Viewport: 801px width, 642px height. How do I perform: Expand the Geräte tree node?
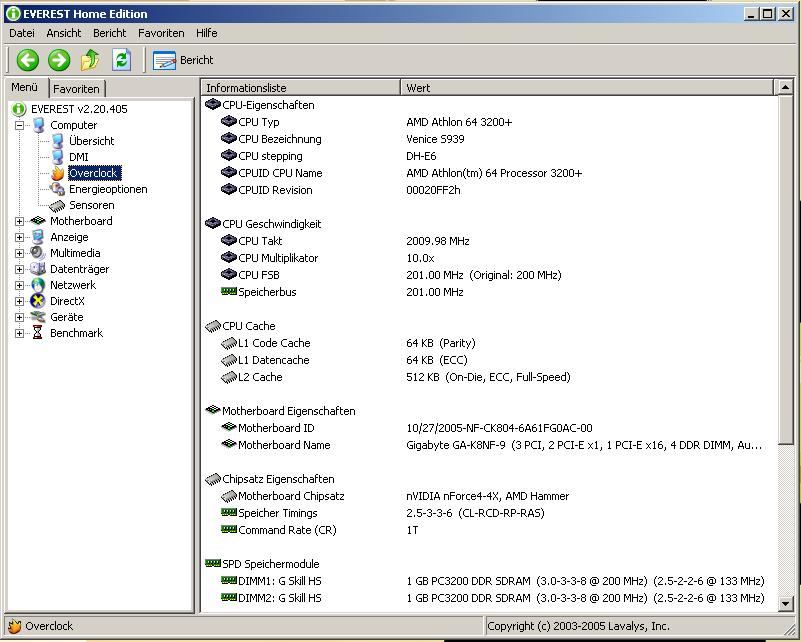pyautogui.click(x=19, y=317)
